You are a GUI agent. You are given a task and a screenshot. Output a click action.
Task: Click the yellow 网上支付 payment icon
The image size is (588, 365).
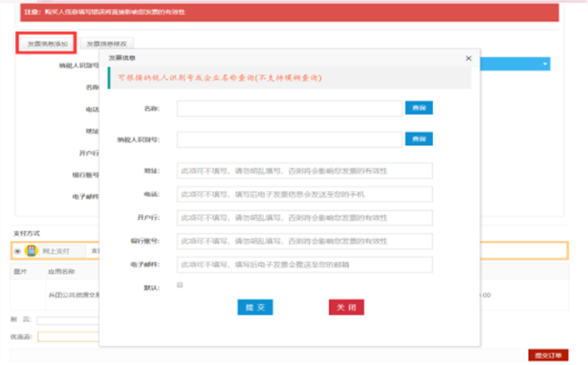click(31, 251)
